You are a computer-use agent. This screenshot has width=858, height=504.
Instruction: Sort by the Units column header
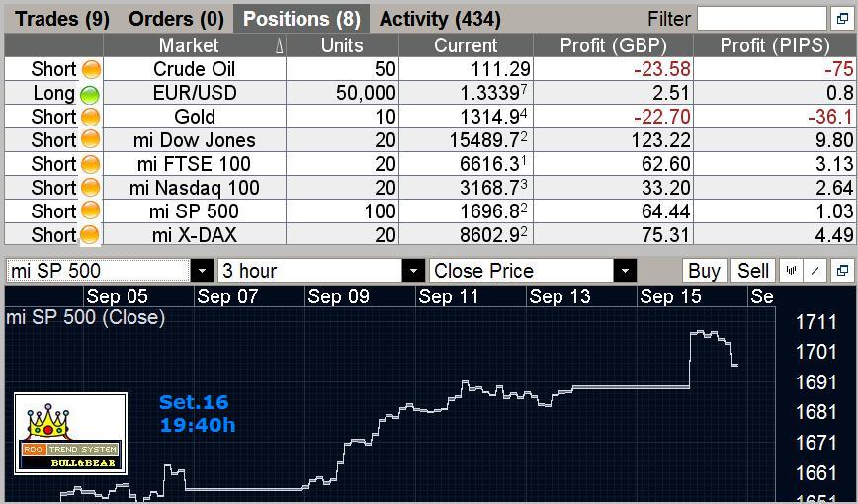pyautogui.click(x=343, y=45)
